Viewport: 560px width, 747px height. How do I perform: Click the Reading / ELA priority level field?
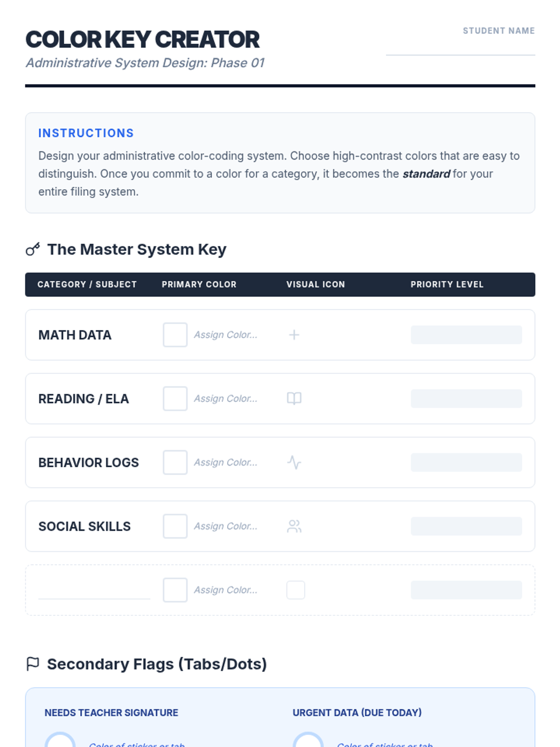466,398
